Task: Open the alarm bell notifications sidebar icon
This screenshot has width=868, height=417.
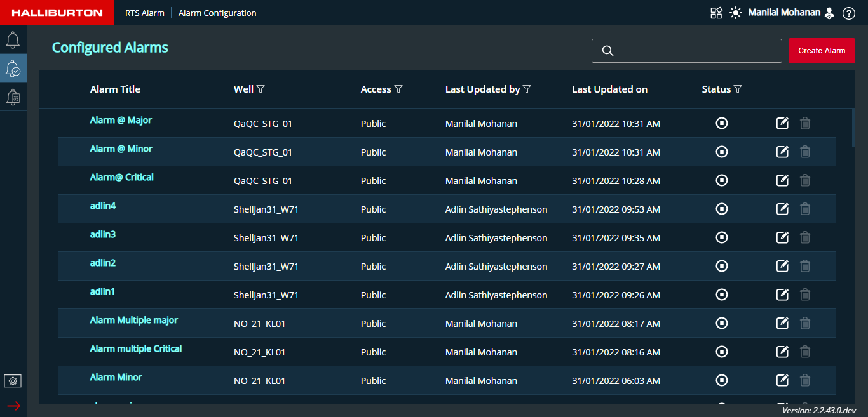Action: 13,40
